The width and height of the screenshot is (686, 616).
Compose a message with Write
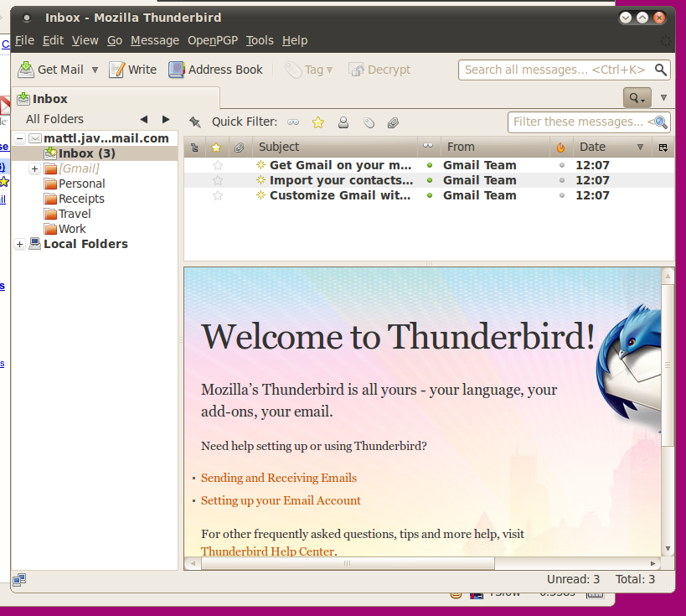pos(132,70)
